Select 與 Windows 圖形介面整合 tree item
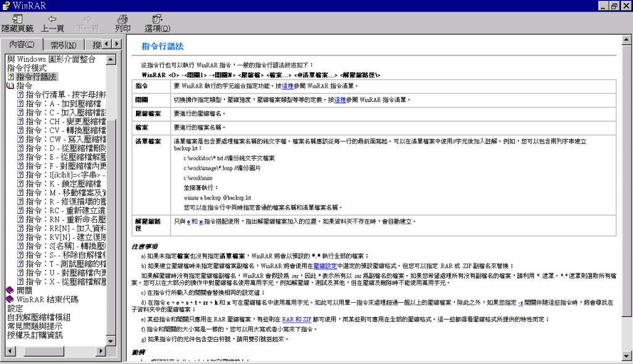This screenshot has height=364, width=633. 51,59
